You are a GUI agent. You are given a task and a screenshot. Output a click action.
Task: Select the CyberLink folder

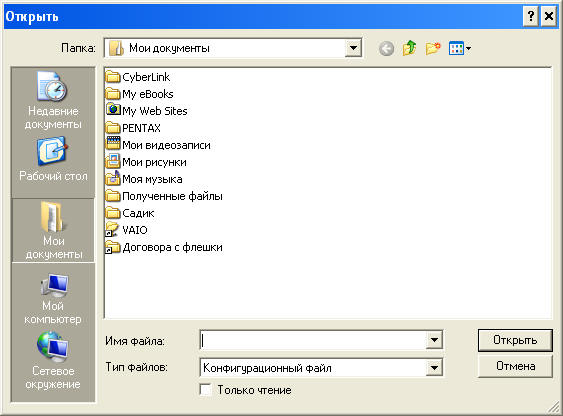tap(138, 77)
